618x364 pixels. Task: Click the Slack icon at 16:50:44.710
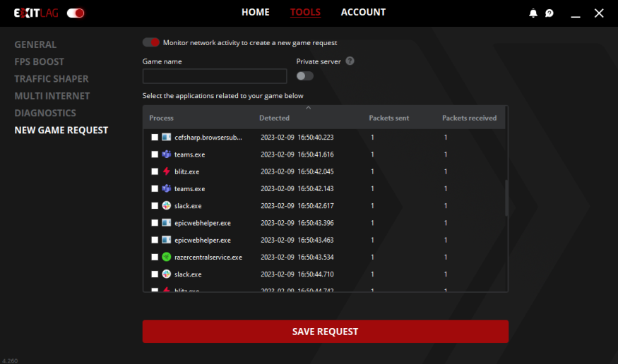166,274
